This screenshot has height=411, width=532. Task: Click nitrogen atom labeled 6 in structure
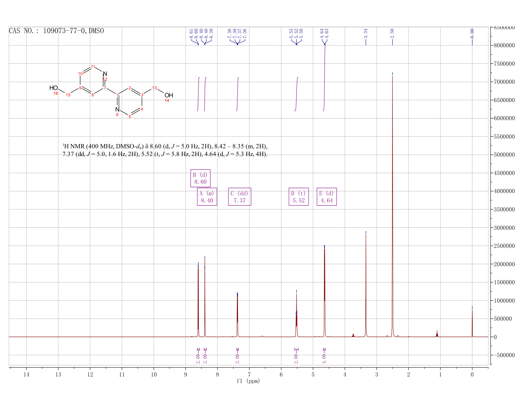[117, 110]
